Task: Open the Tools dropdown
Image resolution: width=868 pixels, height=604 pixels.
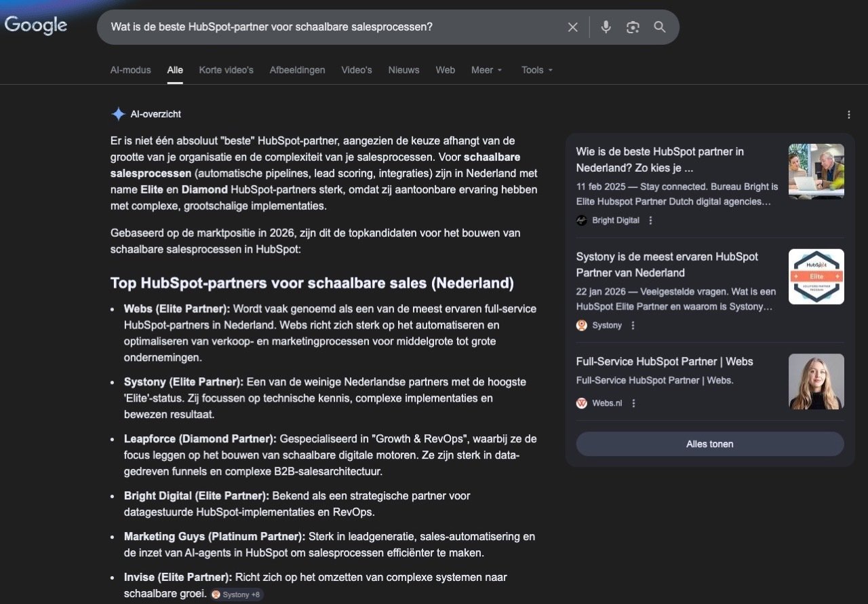Action: [536, 70]
